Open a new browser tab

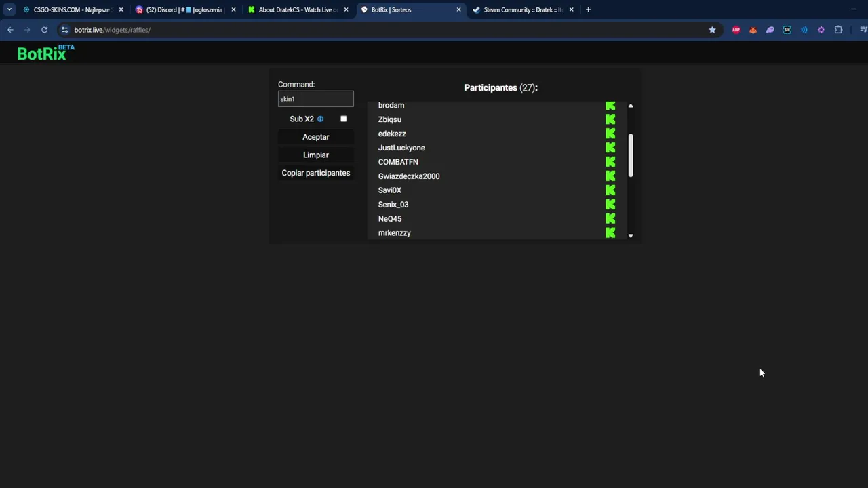click(588, 9)
